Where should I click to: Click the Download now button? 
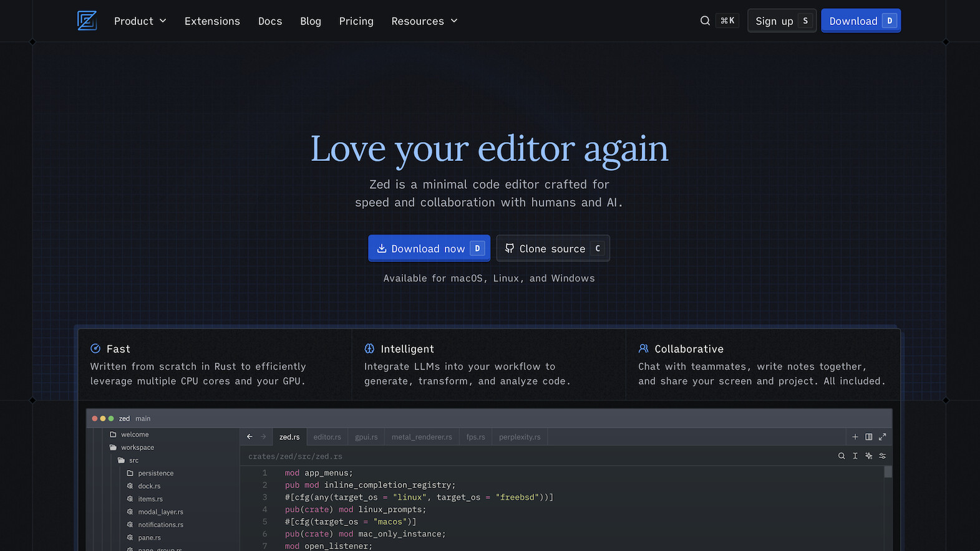429,248
